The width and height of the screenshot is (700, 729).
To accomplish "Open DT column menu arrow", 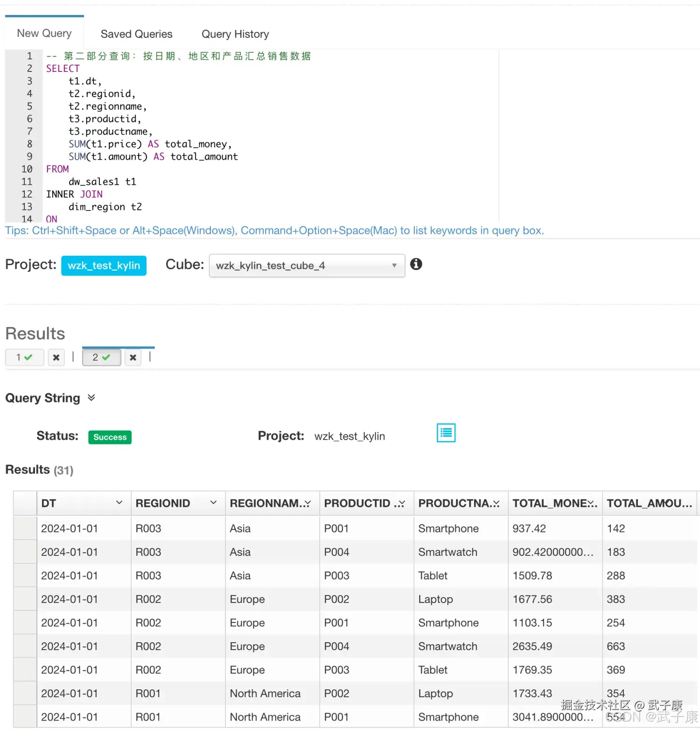I will 119,503.
